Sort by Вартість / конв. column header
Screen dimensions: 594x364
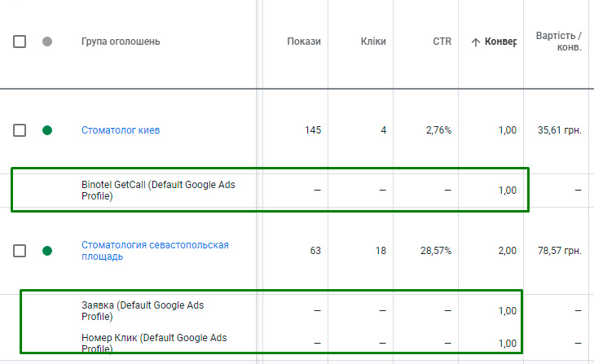coord(558,42)
